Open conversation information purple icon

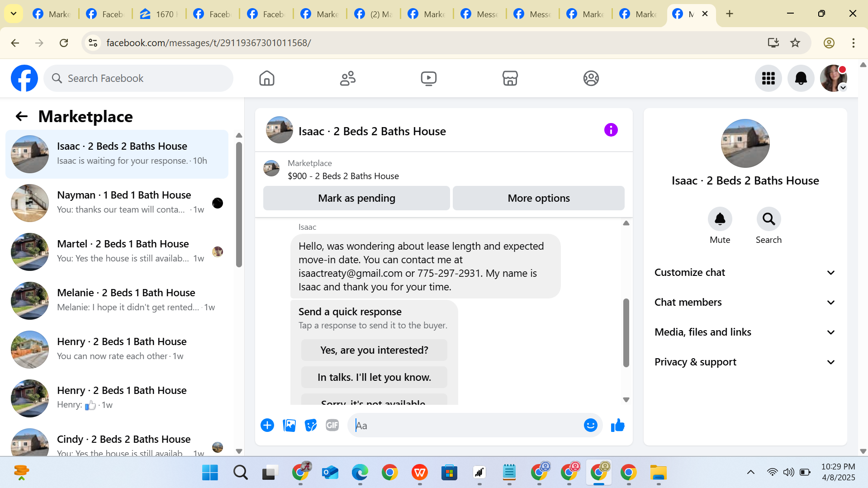coord(611,130)
